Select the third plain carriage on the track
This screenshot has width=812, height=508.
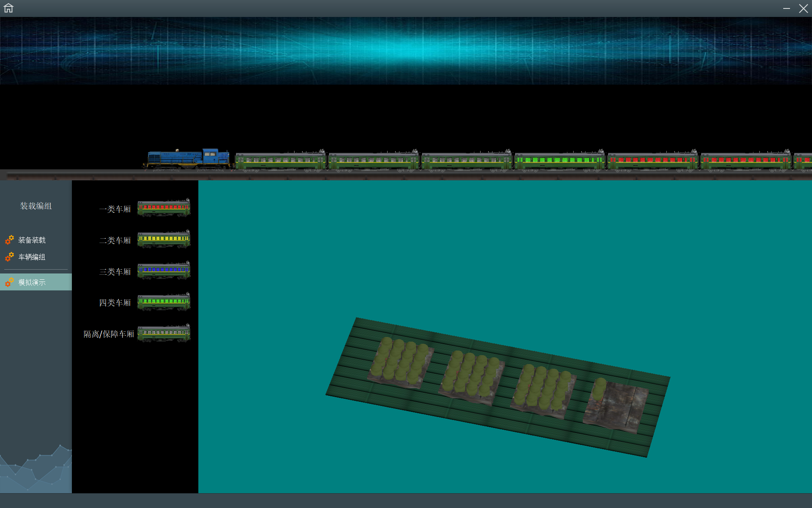pyautogui.click(x=467, y=161)
